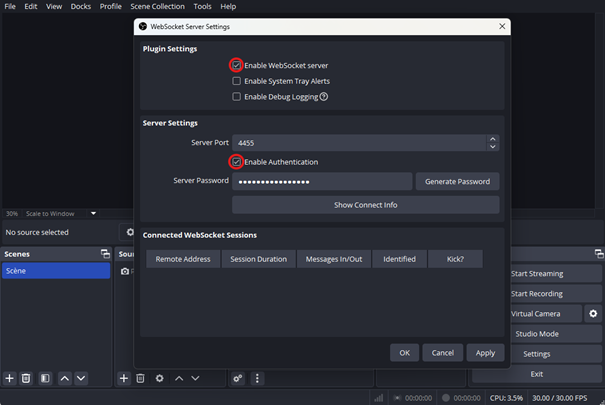The height and width of the screenshot is (405, 605).
Task: Sort by Remote Address column header
Action: 183,259
